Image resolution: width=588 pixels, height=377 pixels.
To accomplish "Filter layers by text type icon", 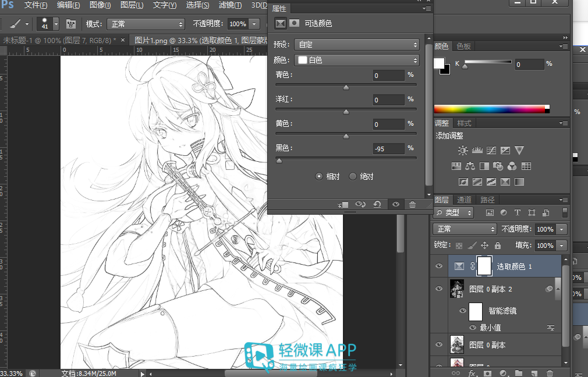I will 518,212.
